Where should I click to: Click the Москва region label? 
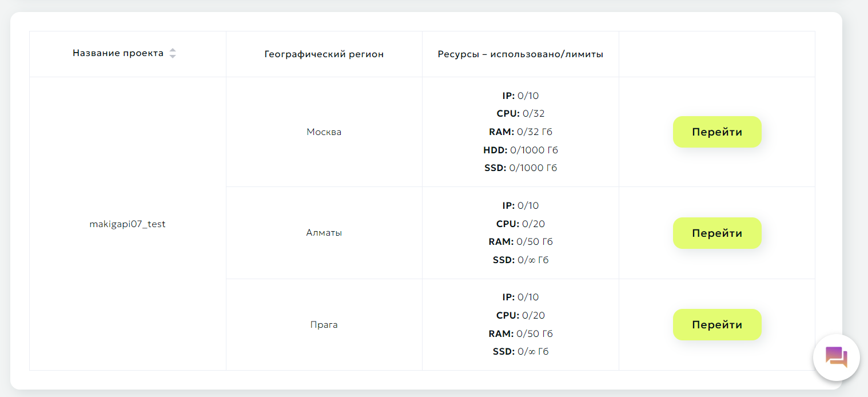(x=324, y=132)
